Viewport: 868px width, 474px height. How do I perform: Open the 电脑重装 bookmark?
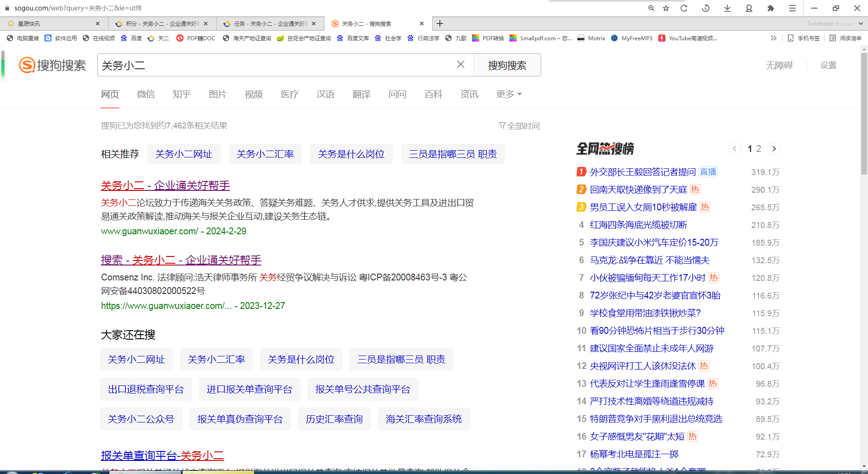23,38
